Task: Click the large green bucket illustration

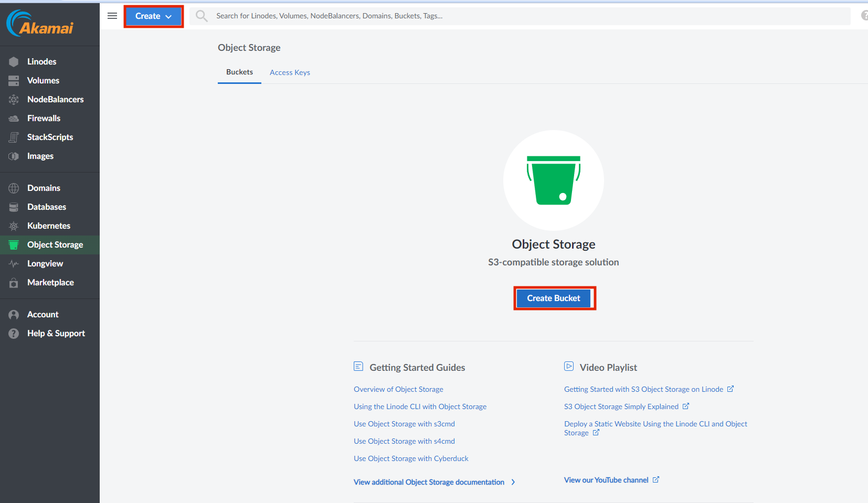Action: [554, 180]
